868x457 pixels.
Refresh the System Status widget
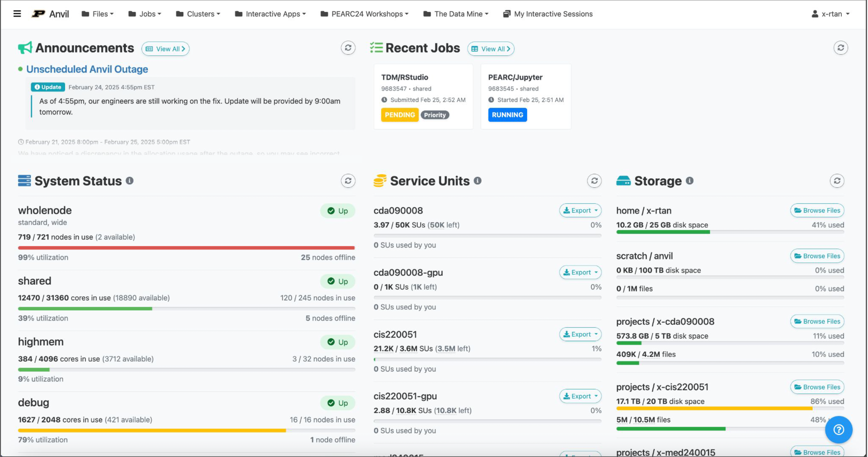[348, 181]
